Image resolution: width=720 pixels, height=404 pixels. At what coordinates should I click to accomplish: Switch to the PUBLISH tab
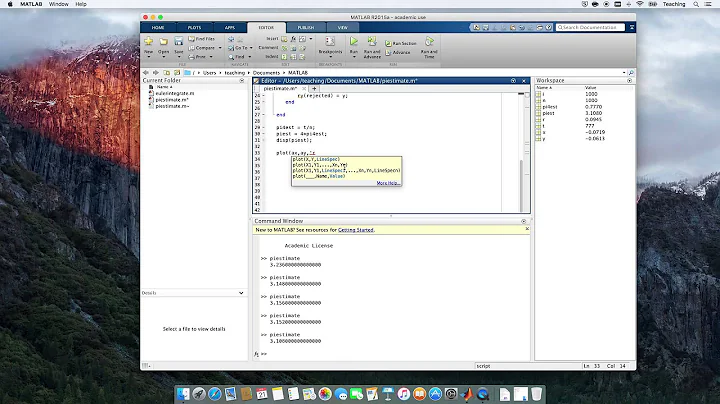(306, 28)
